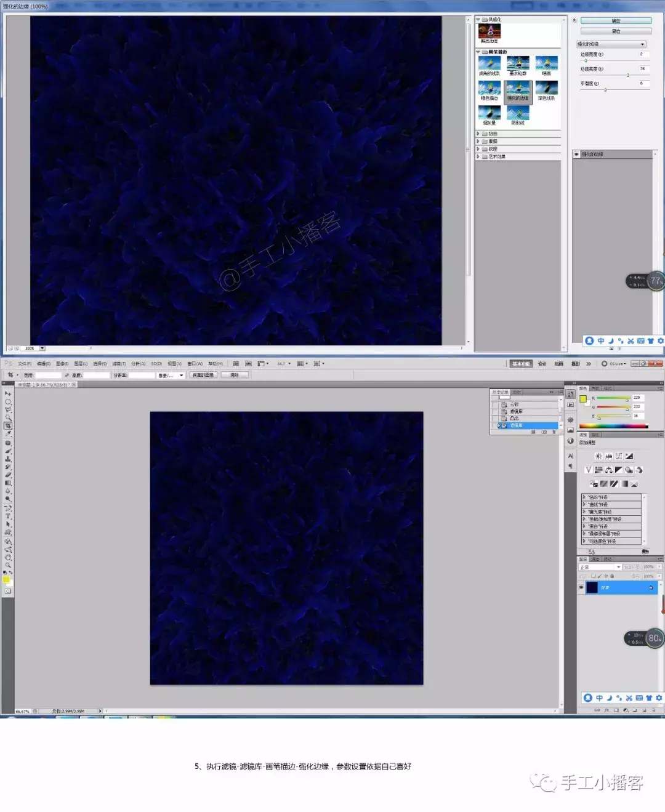Click 确定 in filter gallery
The height and width of the screenshot is (812, 665).
point(616,21)
